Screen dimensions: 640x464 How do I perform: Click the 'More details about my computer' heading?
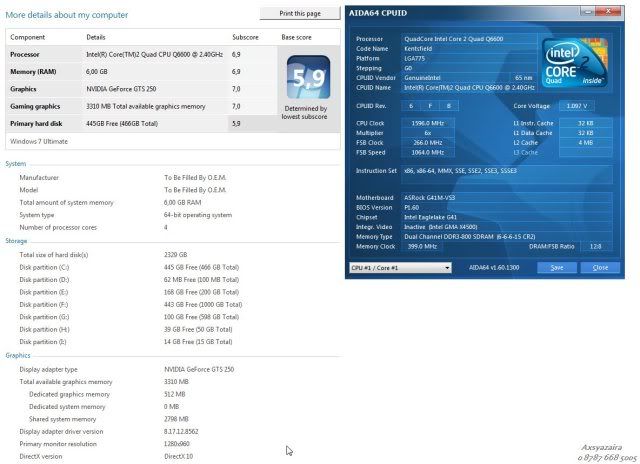coord(67,15)
